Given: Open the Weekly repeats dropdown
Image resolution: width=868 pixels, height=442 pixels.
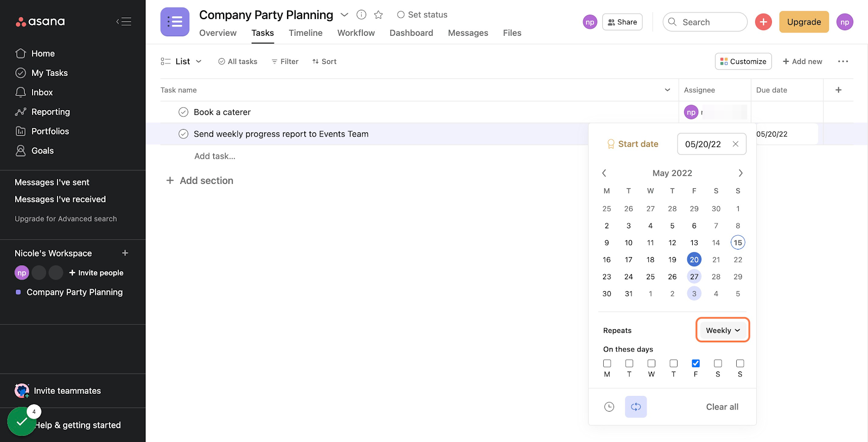Looking at the screenshot, I should tap(723, 330).
